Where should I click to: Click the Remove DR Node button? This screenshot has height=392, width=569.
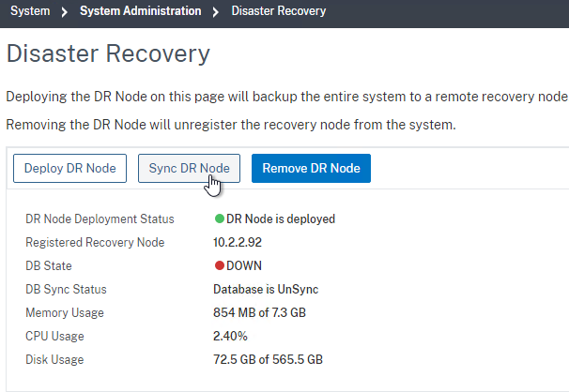click(311, 168)
